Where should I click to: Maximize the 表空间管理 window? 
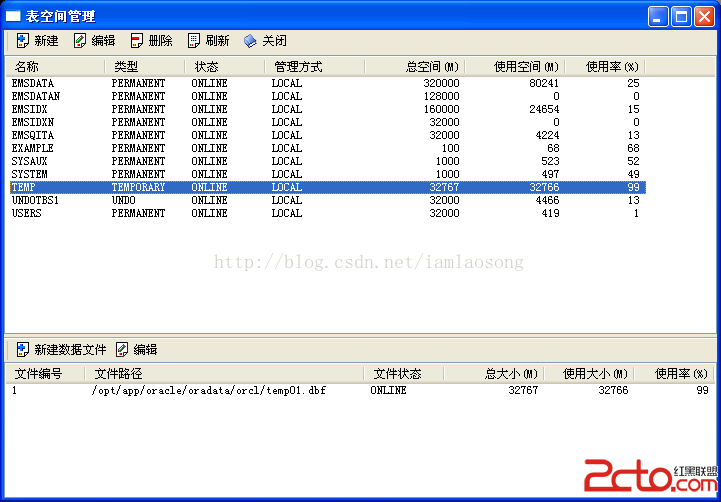[681, 17]
